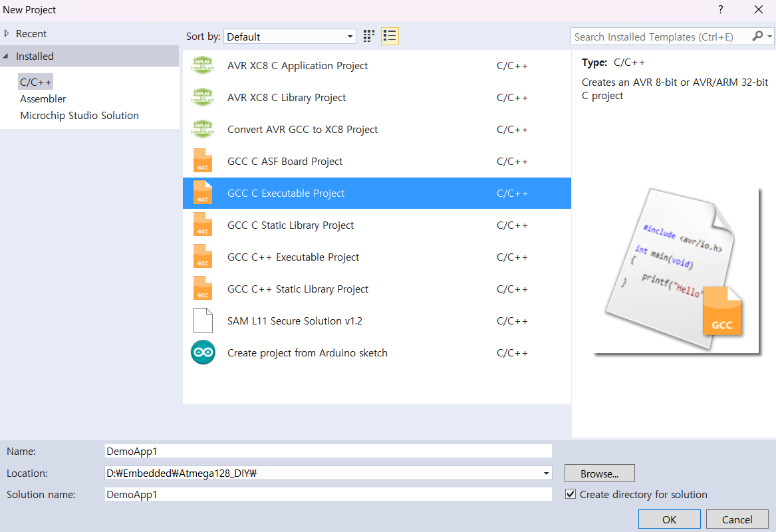Click the search magnifier icon
The height and width of the screenshot is (532, 776).
click(x=757, y=36)
